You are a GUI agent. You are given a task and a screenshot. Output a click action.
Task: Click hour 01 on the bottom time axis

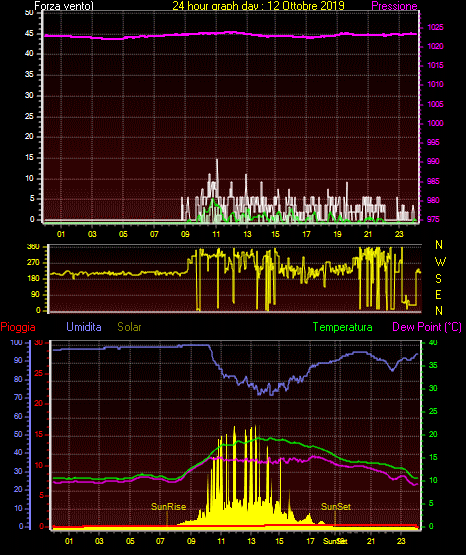tap(69, 541)
